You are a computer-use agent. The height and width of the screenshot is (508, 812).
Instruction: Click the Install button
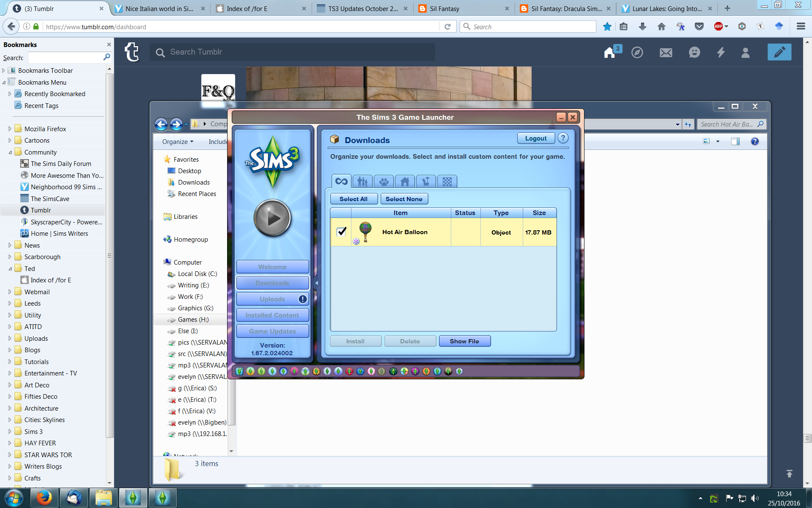[355, 341]
